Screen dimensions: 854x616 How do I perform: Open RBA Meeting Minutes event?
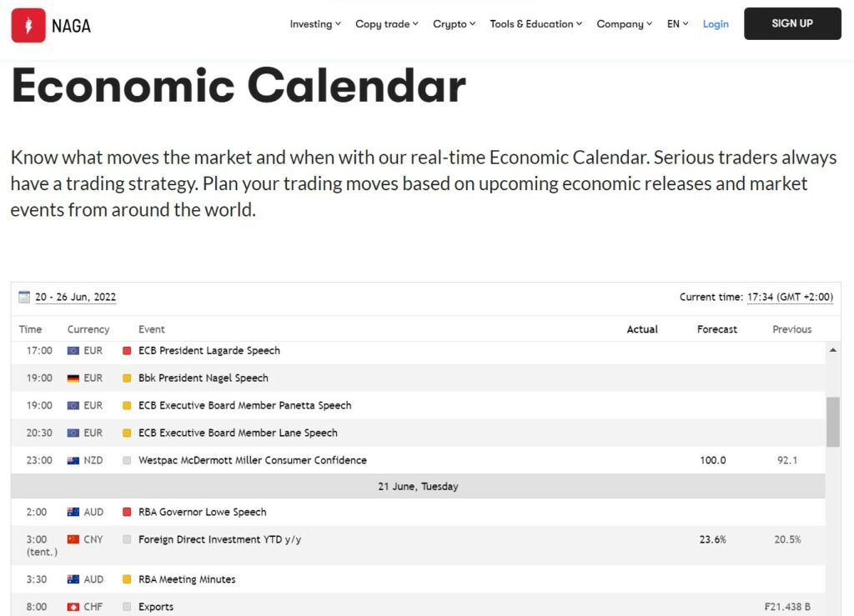pyautogui.click(x=187, y=579)
